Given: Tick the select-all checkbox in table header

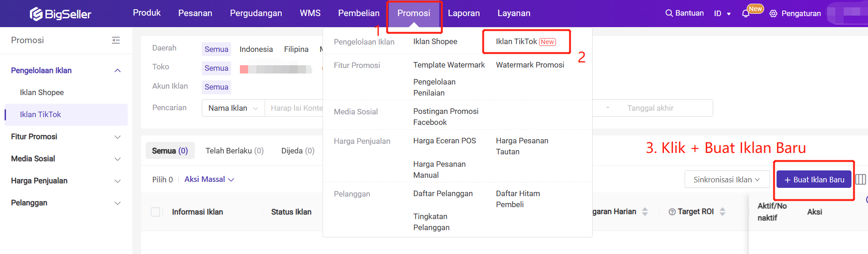Looking at the screenshot, I should (155, 212).
